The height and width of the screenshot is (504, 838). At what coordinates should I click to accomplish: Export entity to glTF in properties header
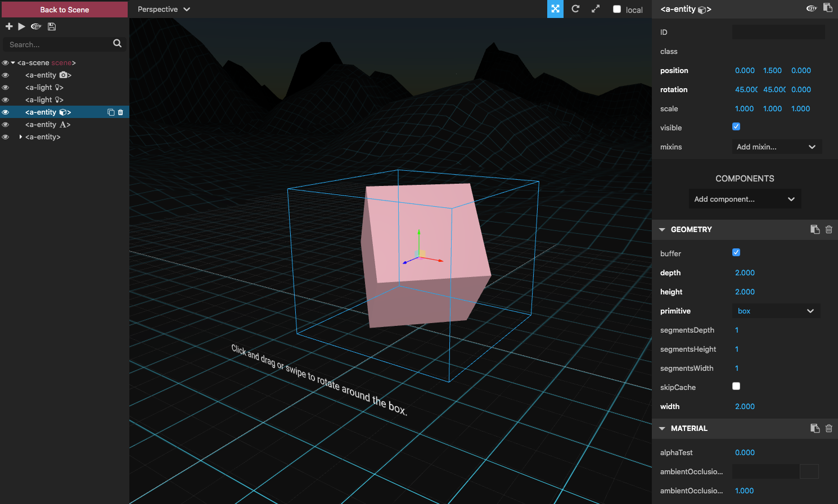coord(811,8)
